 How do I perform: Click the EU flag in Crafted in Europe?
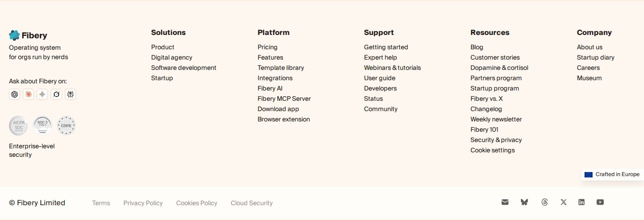click(589, 174)
